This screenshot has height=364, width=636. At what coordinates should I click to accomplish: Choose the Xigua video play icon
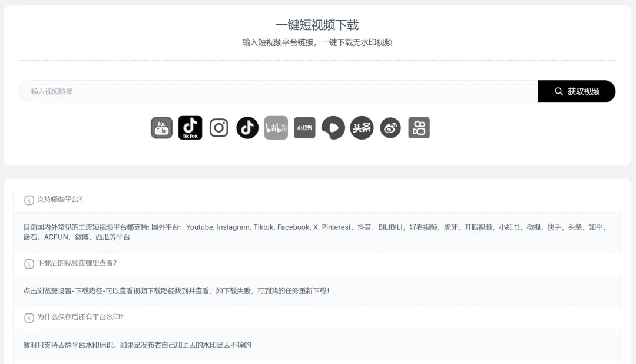333,128
